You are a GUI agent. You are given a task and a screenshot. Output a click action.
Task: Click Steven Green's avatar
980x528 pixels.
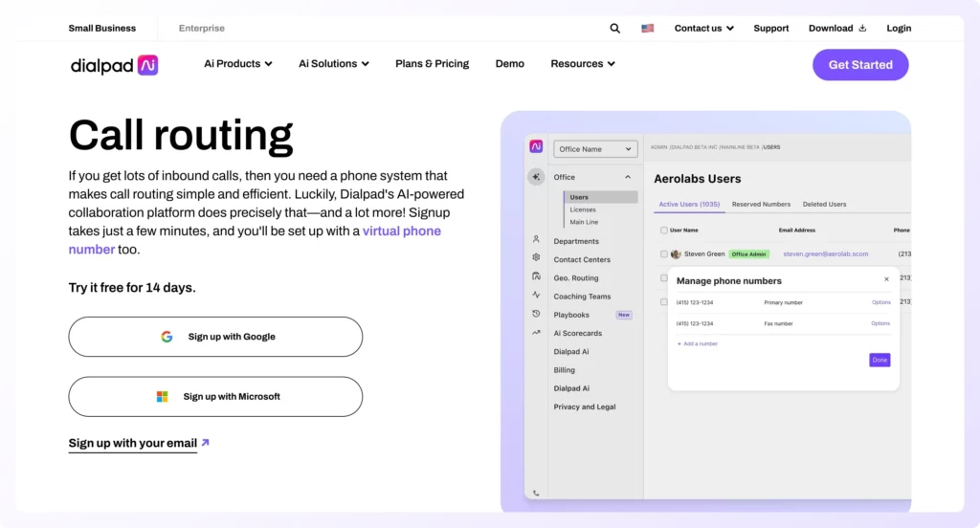click(676, 254)
